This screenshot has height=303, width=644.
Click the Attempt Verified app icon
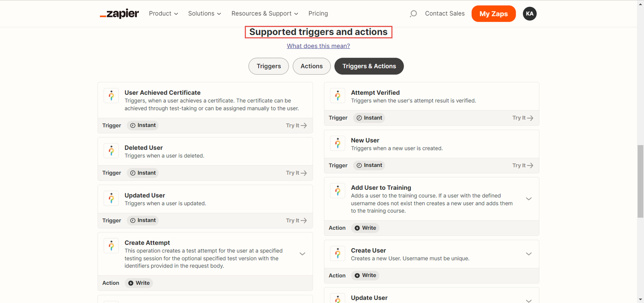(x=338, y=96)
